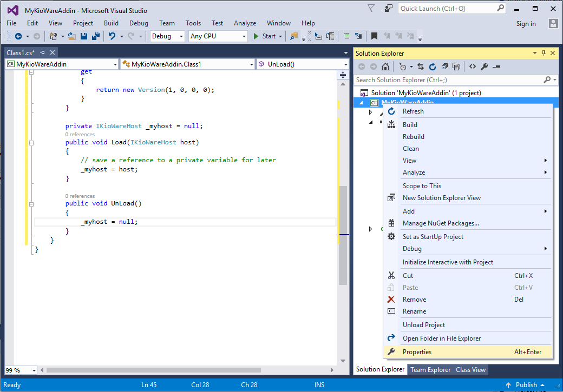Open the Start button dropdown arrow
The width and height of the screenshot is (563, 392).
click(x=280, y=36)
